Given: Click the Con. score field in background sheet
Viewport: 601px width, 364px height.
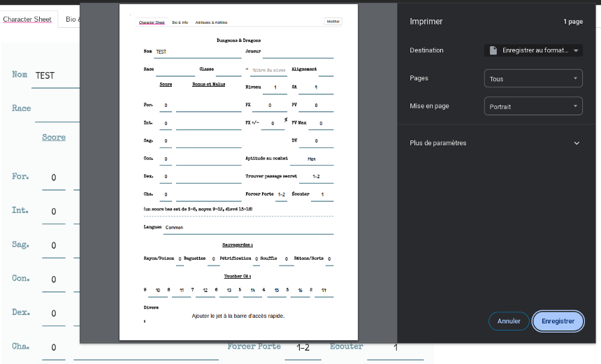Looking at the screenshot, I should 54,279.
